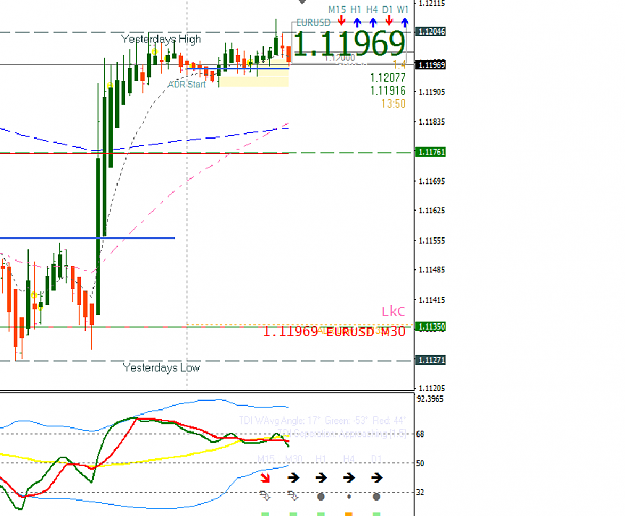The image size is (625, 516).
Task: Click the blue horizontal line near 1.11555
Action: coord(87,238)
